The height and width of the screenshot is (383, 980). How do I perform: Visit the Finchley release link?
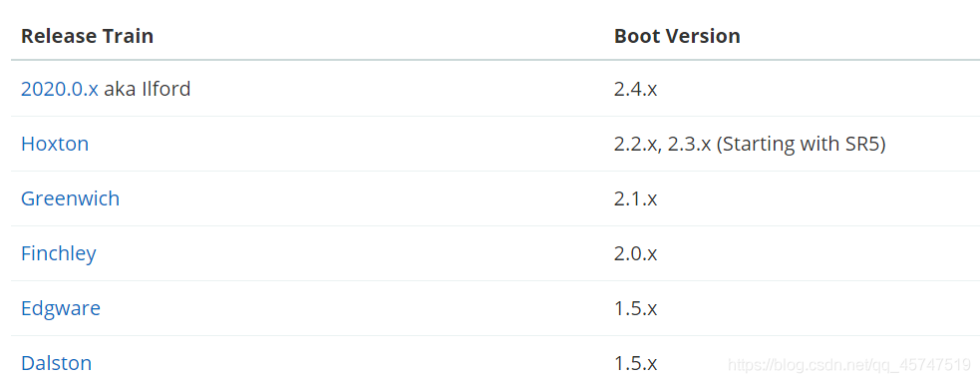58,253
